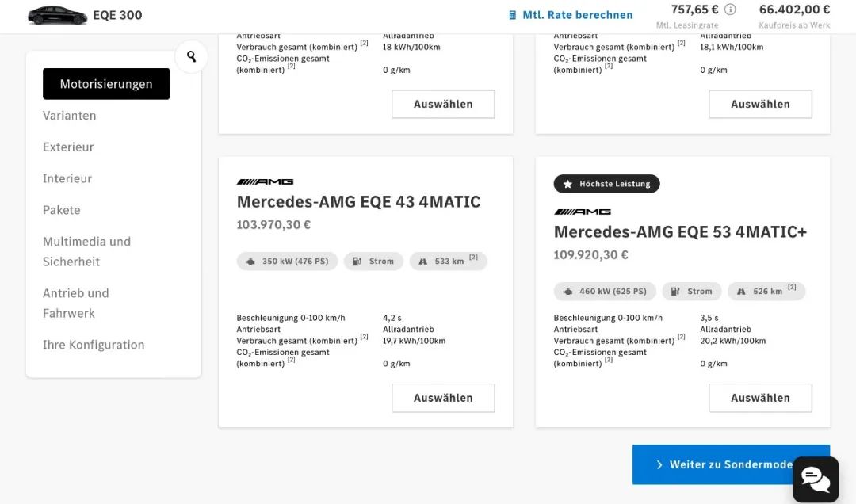
Task: Click the fuel pump icon on EQE 43 Strom chip
Action: click(x=357, y=262)
